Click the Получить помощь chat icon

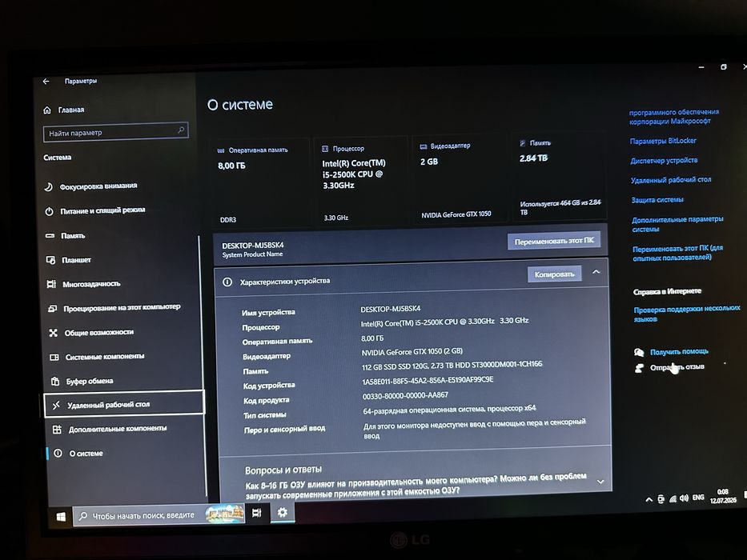click(x=639, y=352)
